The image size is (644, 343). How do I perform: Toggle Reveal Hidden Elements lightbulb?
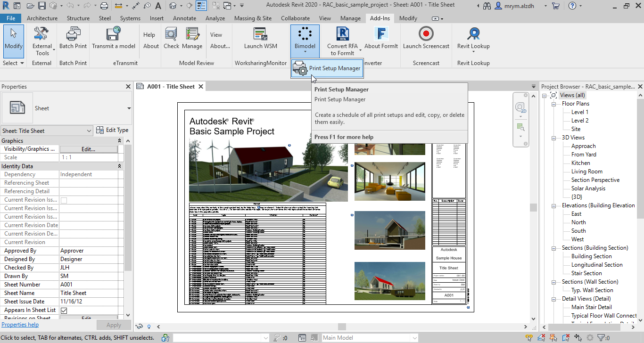(149, 327)
